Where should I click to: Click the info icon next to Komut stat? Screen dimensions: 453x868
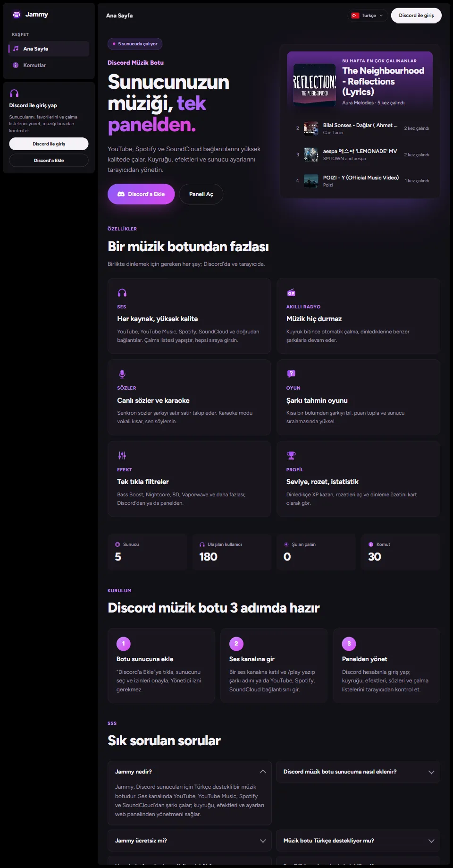(371, 545)
